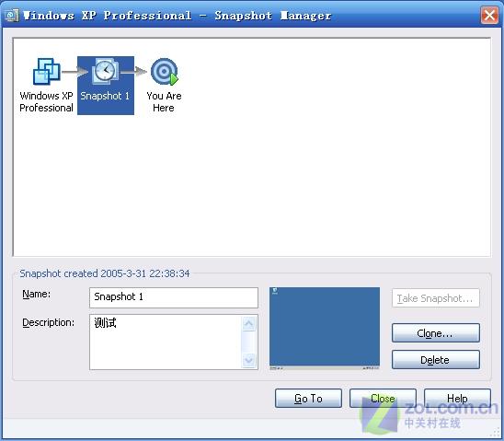Screen dimensions: 504x441
Task: Click the Take Snapshot... button
Action: [x=436, y=298]
